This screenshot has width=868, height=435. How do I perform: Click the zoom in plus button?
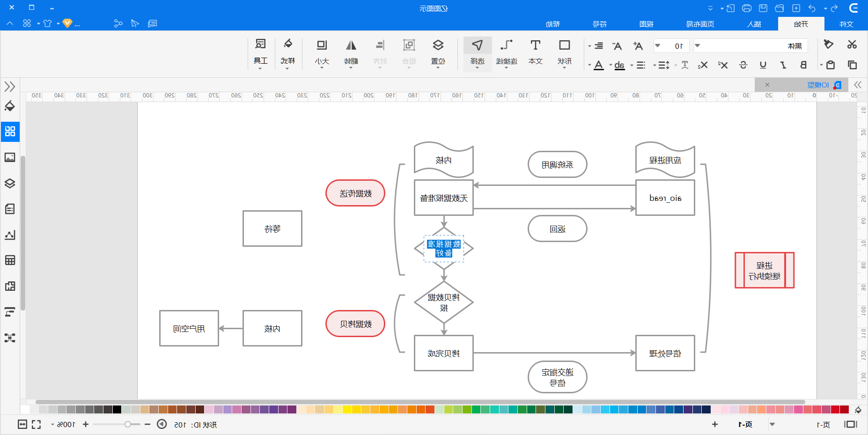86,424
